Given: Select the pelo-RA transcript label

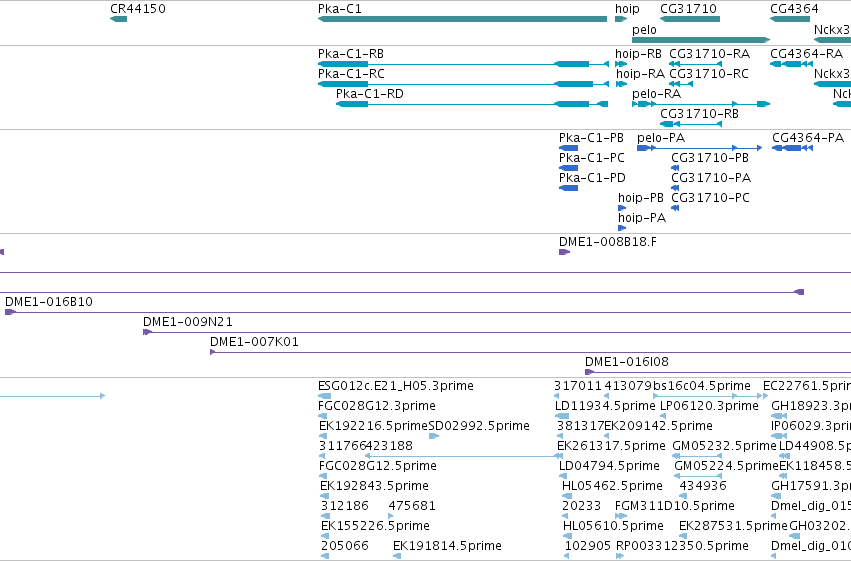Looking at the screenshot, I should [657, 94].
